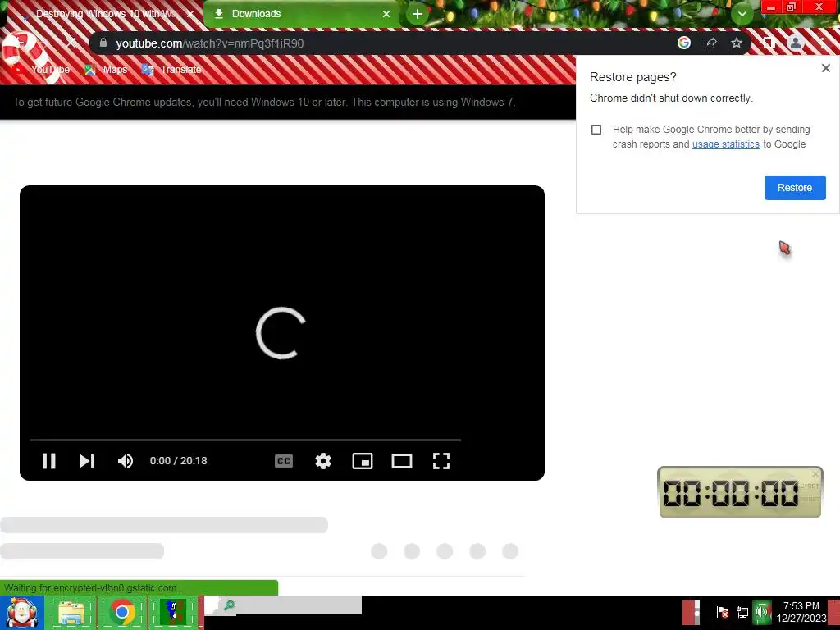
Task: Open the usage statistics link
Action: (x=725, y=144)
